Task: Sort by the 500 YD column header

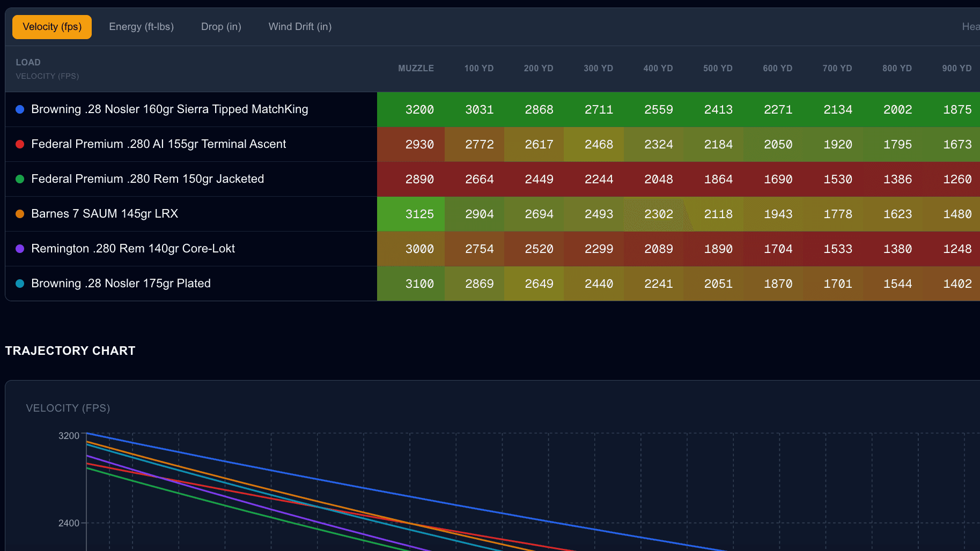Action: coord(718,68)
